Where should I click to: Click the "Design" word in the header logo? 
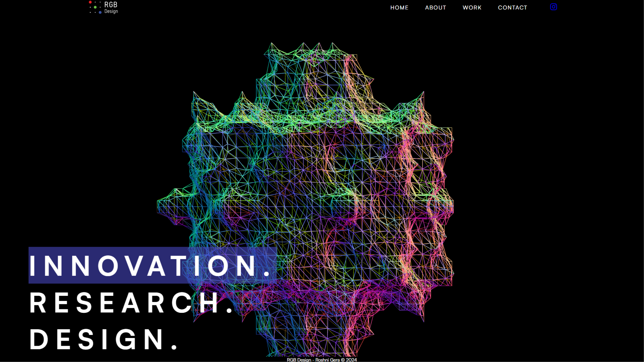coord(111,11)
